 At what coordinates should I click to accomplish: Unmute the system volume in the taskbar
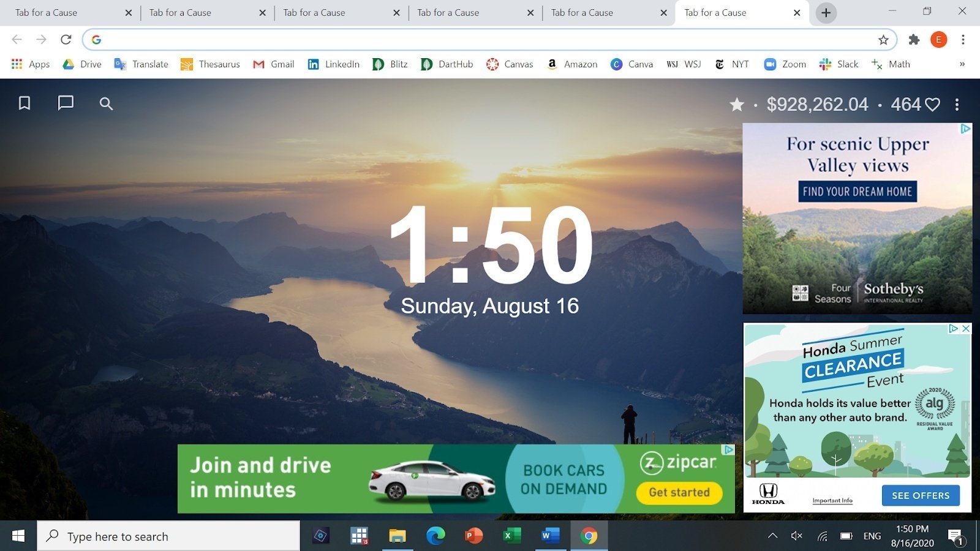(x=797, y=536)
